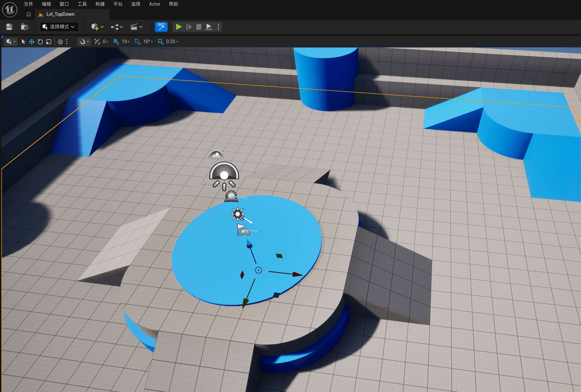
Task: Toggle world/local coordinate globe icon
Action: [60, 42]
